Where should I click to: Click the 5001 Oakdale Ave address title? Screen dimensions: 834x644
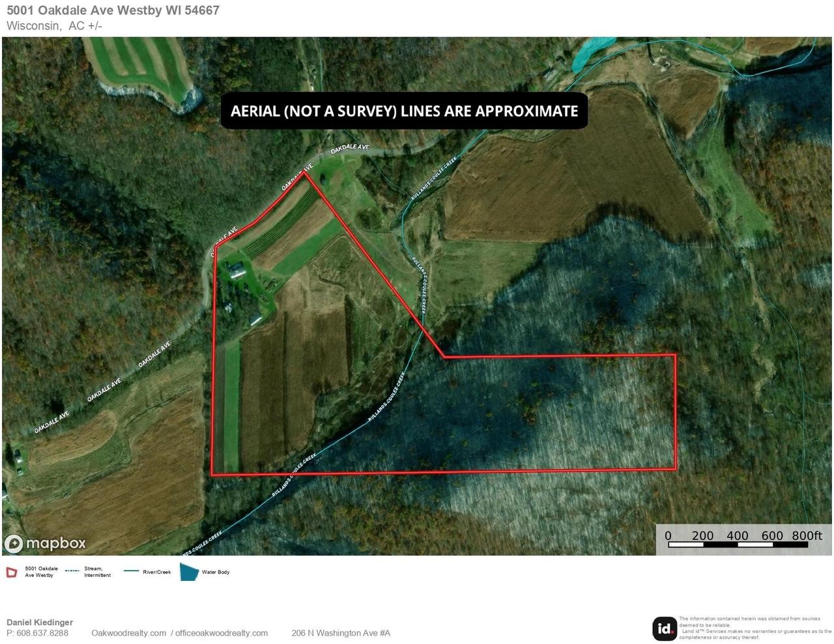click(x=113, y=10)
